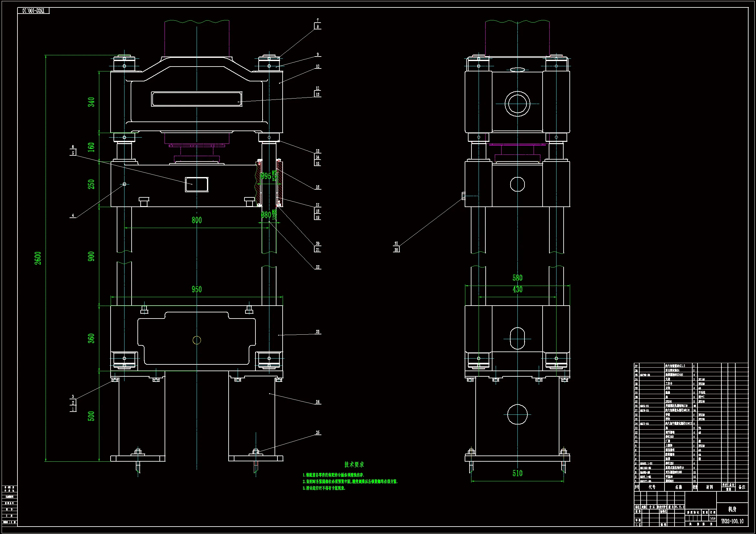756x534 pixels.
Task: Click the 机身 title block name
Action: click(732, 509)
